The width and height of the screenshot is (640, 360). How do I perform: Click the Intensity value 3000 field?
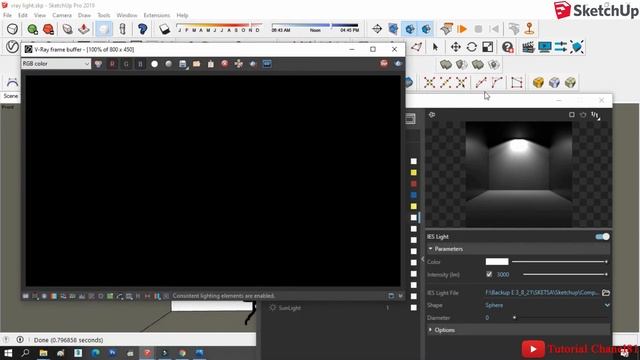tap(503, 274)
